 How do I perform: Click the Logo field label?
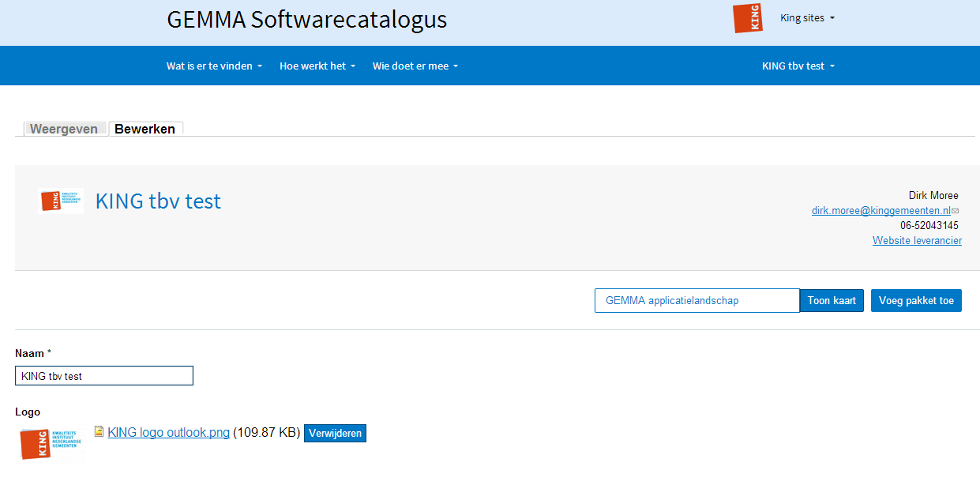28,412
